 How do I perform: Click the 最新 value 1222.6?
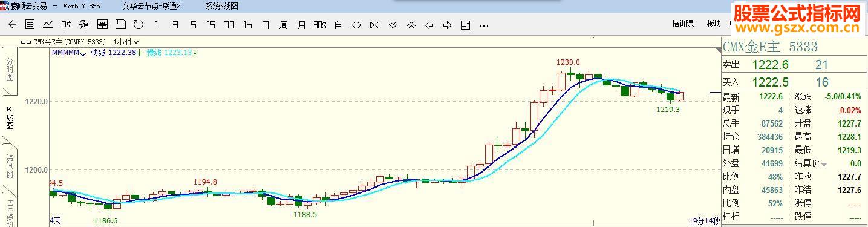[x=771, y=97]
